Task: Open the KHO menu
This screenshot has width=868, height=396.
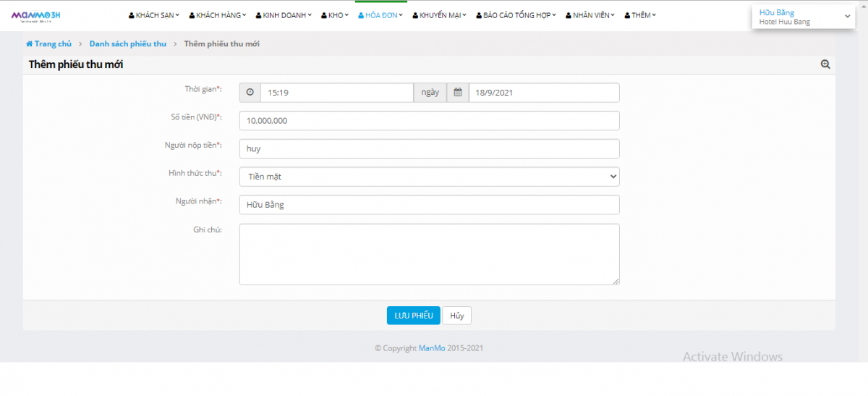Action: coord(335,15)
